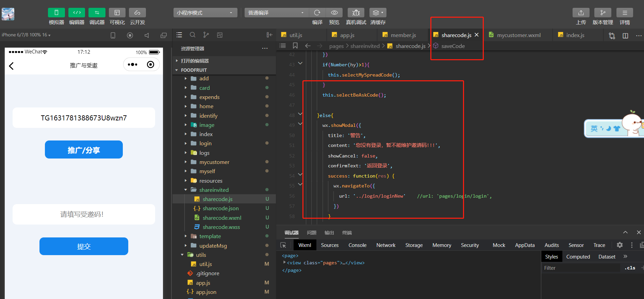Image resolution: width=644 pixels, height=299 pixels.
Task: Detach the simulator window icon
Action: (164, 35)
